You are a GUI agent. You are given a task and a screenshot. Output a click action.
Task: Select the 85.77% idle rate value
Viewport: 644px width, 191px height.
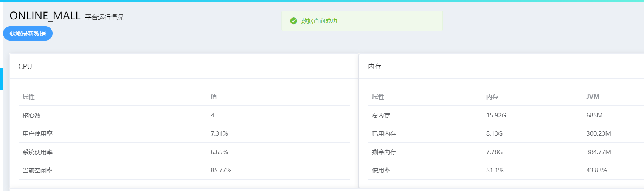tap(221, 170)
